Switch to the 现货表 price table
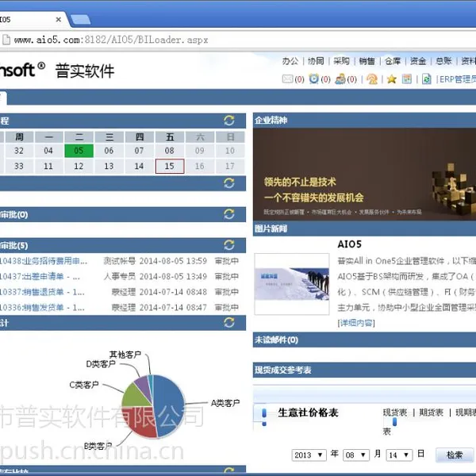Screen dimensions: 476x476 click(x=394, y=413)
